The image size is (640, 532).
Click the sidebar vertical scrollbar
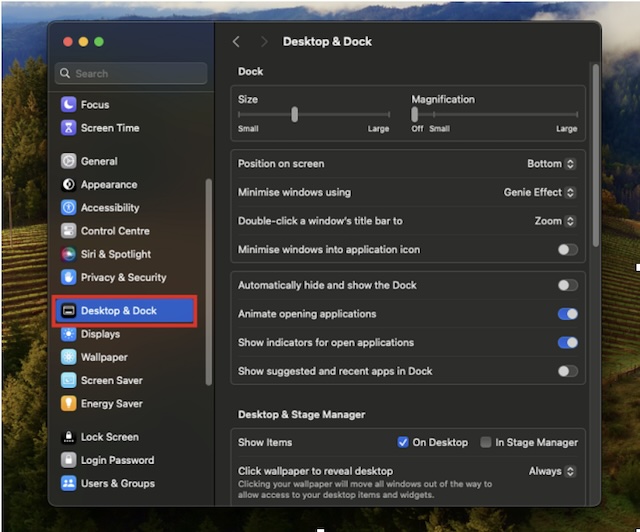(x=209, y=282)
